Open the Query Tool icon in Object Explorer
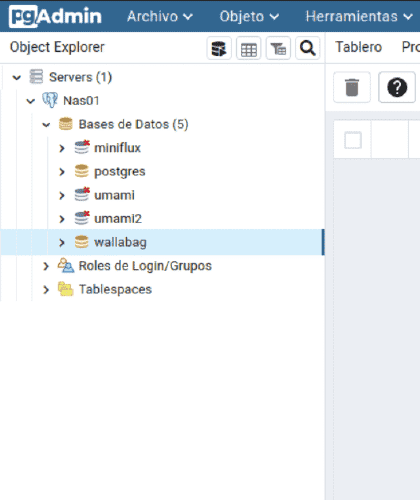Screen dimensions: 420x500 pos(219,48)
